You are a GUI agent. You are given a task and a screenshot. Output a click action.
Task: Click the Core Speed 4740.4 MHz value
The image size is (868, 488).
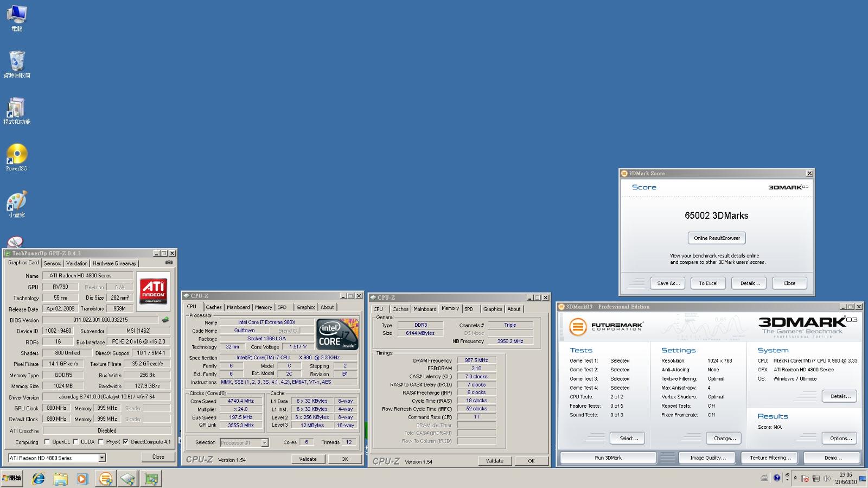click(241, 401)
